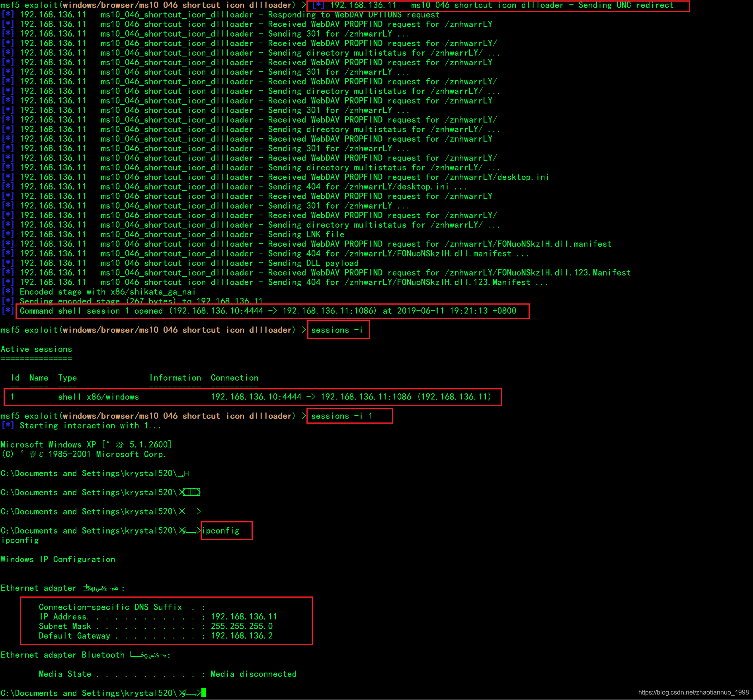
Task: Click the 'Information' column header
Action: [x=175, y=378]
